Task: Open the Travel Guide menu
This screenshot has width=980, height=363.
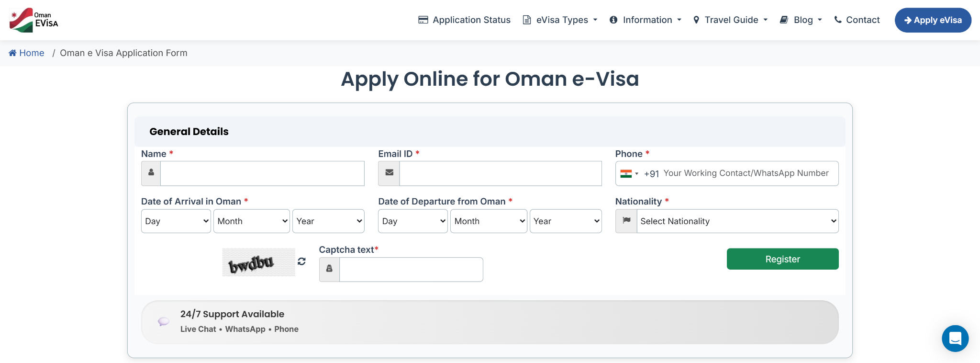Action: click(x=730, y=20)
